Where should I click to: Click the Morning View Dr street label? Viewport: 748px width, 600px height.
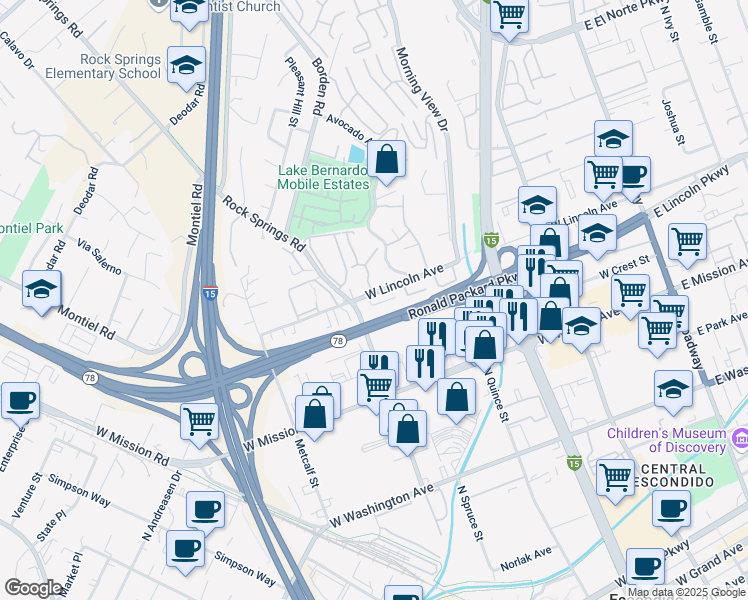pyautogui.click(x=423, y=89)
